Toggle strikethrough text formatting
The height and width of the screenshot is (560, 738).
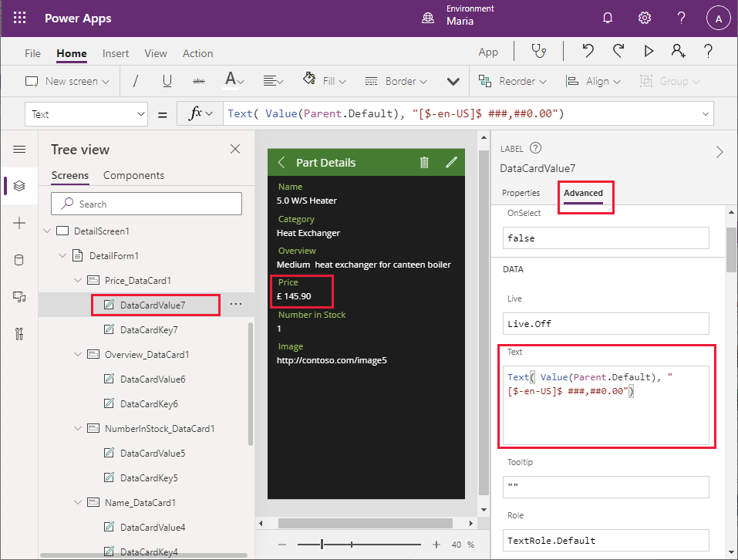(198, 81)
